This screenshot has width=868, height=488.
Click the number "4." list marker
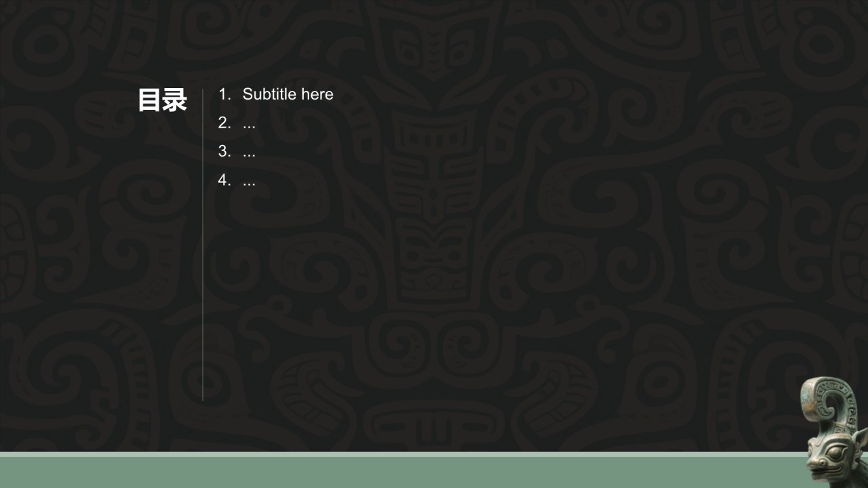224,180
